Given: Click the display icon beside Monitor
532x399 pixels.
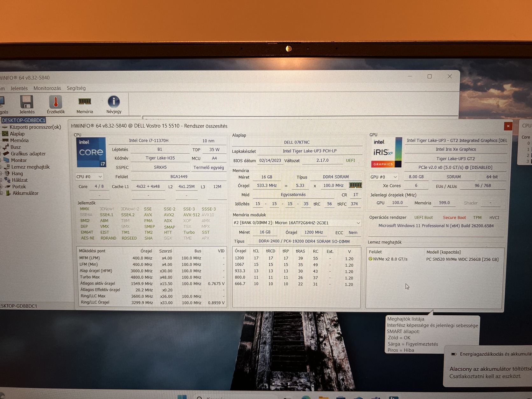Looking at the screenshot, I should pyautogui.click(x=6, y=160).
